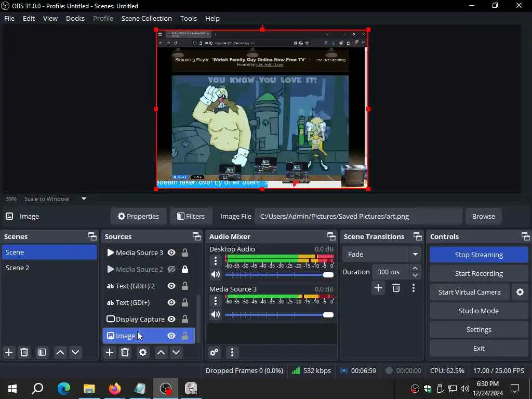This screenshot has width=532, height=399.
Task: Mute Media Source 3 speaker icon
Action: pos(216,314)
